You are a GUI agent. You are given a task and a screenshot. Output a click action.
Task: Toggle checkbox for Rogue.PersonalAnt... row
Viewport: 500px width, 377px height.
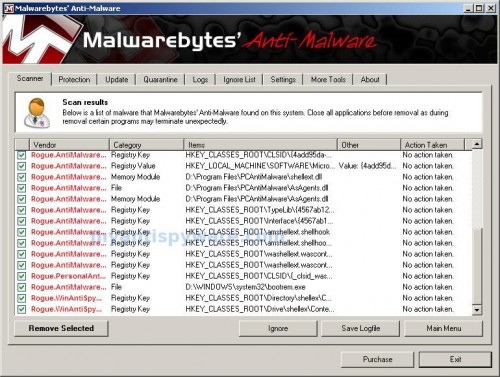point(22,276)
